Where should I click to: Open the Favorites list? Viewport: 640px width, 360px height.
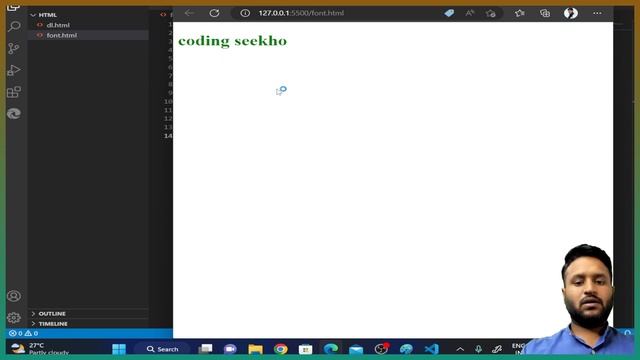click(x=519, y=13)
